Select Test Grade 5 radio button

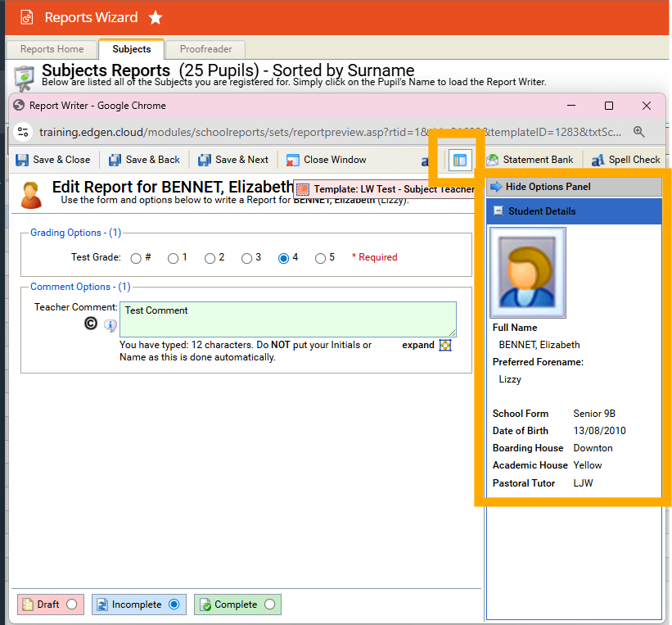(320, 258)
